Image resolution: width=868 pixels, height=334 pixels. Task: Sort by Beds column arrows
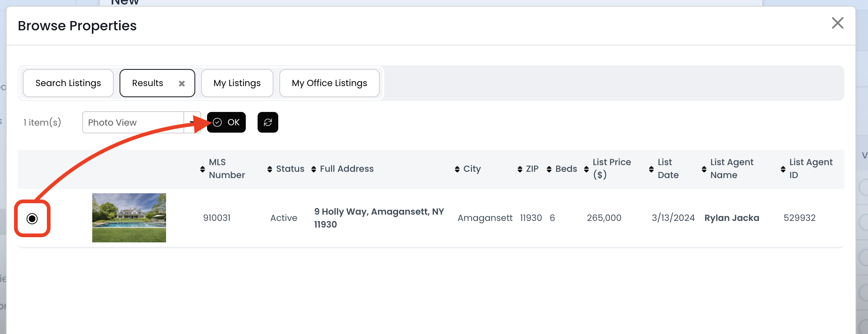[x=549, y=169]
